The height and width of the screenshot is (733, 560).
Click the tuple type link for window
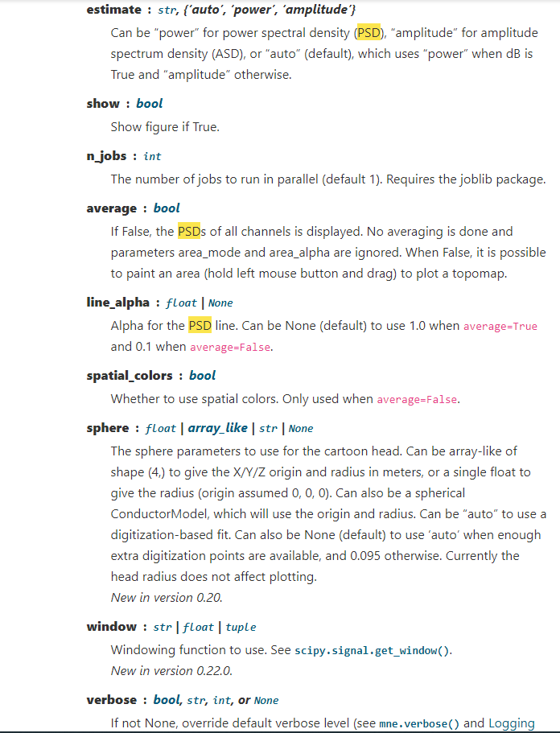click(241, 628)
